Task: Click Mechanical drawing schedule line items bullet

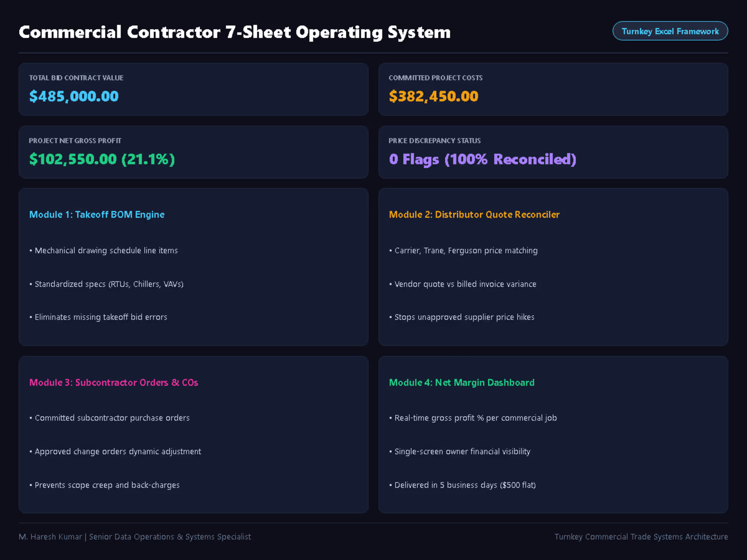Action: (x=104, y=250)
